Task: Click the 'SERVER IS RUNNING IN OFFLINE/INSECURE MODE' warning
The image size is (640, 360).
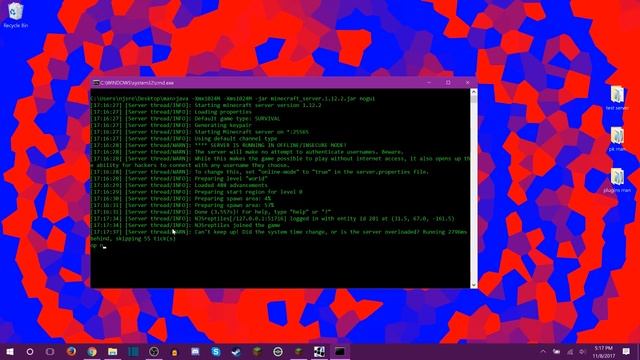Action: click(x=218, y=145)
